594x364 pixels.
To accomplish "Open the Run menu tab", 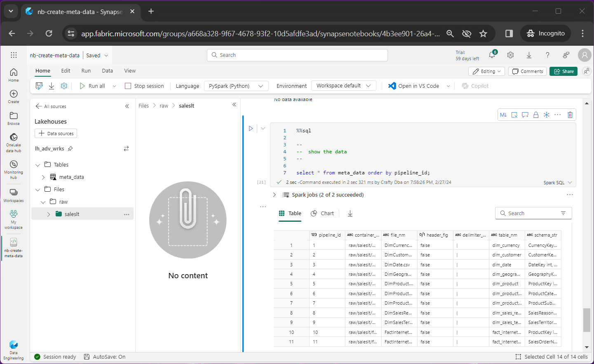I will (x=86, y=71).
